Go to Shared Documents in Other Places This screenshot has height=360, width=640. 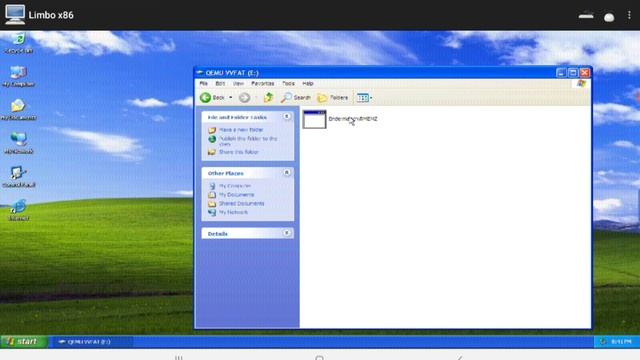pyautogui.click(x=241, y=203)
